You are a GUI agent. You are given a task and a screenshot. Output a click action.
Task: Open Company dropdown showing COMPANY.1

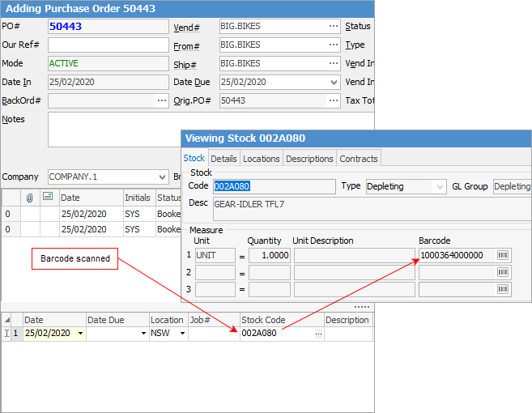pos(162,177)
